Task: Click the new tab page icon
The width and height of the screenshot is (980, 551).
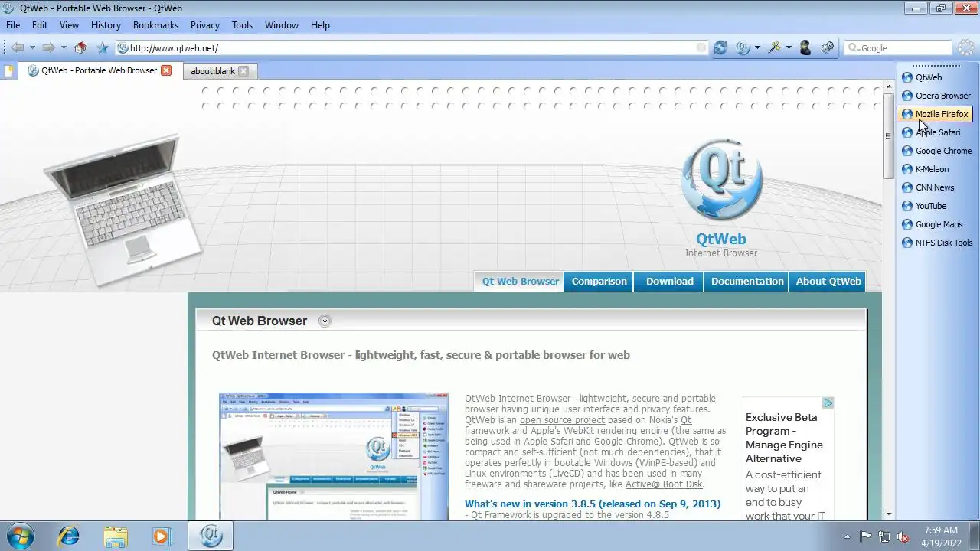Action: tap(9, 71)
